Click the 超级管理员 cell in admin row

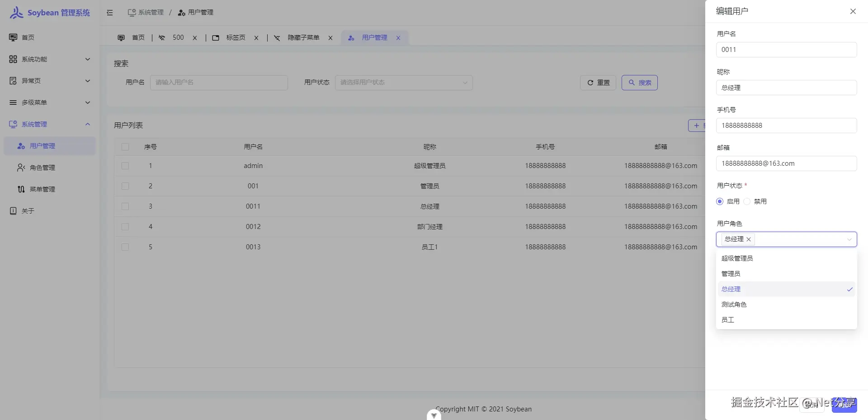(x=429, y=166)
